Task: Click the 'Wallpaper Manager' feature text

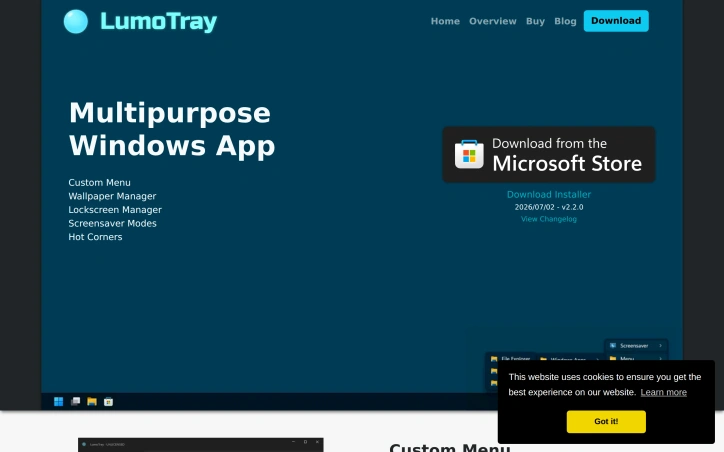Action: (x=112, y=196)
